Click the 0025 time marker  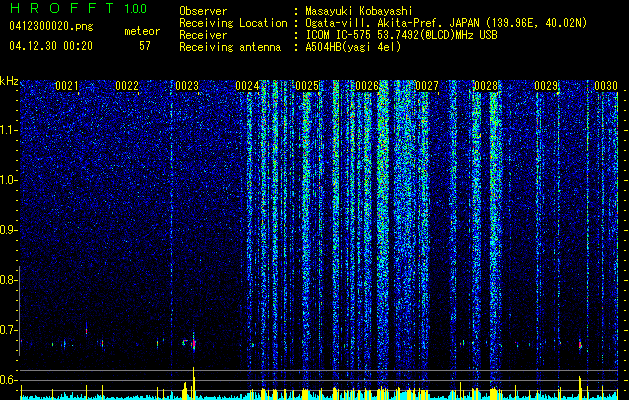307,86
